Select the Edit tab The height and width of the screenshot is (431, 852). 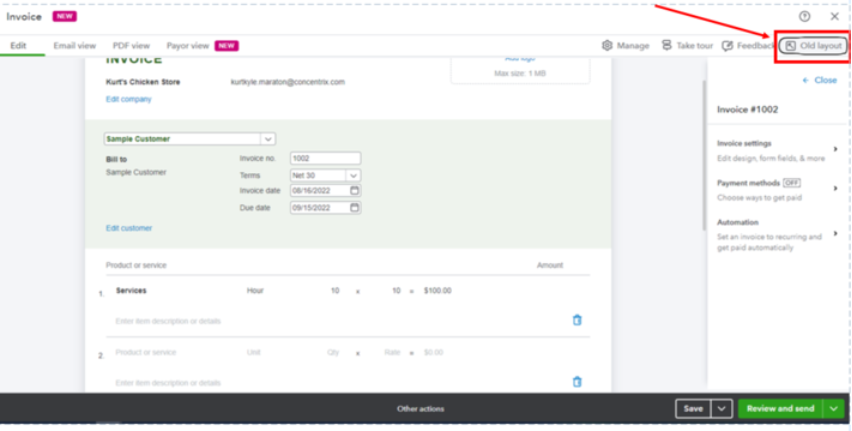pyautogui.click(x=18, y=46)
